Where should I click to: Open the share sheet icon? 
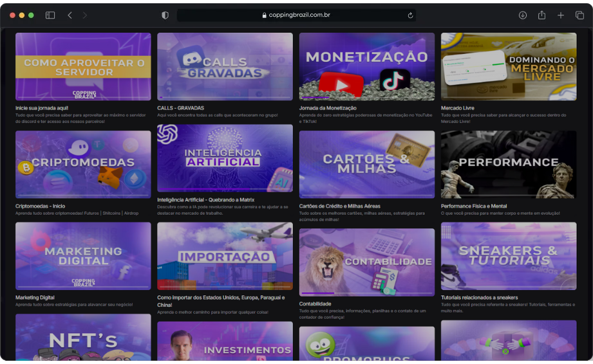coord(541,15)
